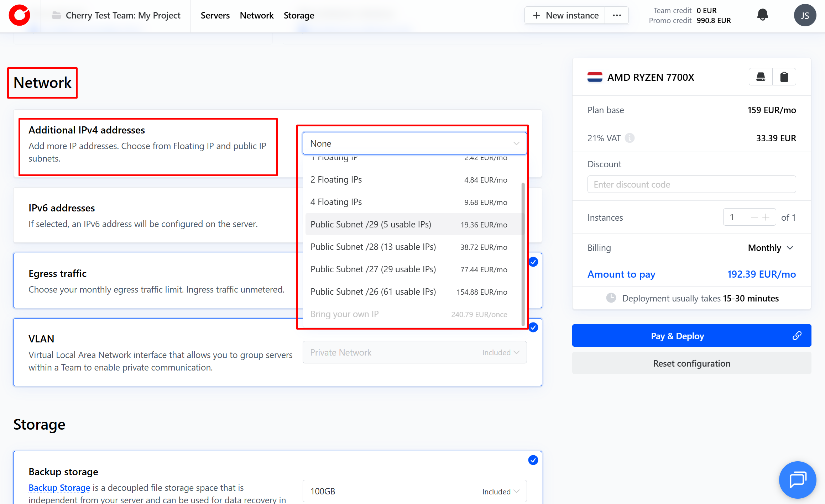Open the JS user avatar menu
Screen dimensions: 825x504
point(805,15)
